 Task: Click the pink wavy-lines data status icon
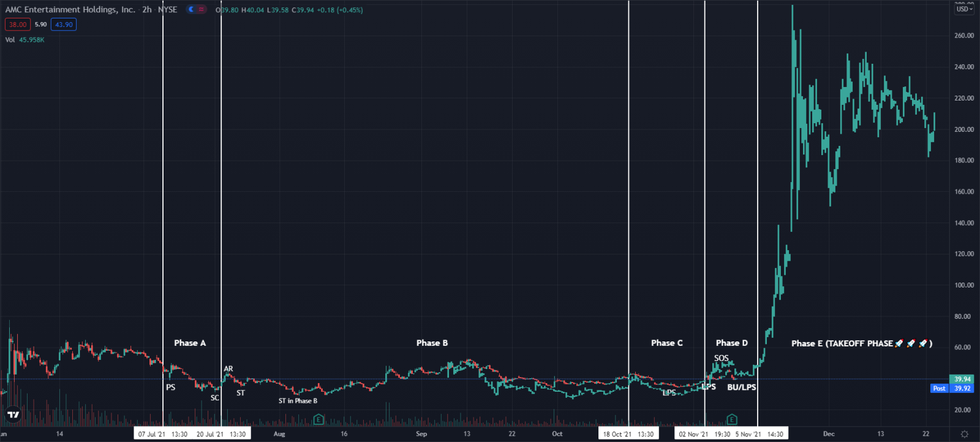(x=201, y=9)
